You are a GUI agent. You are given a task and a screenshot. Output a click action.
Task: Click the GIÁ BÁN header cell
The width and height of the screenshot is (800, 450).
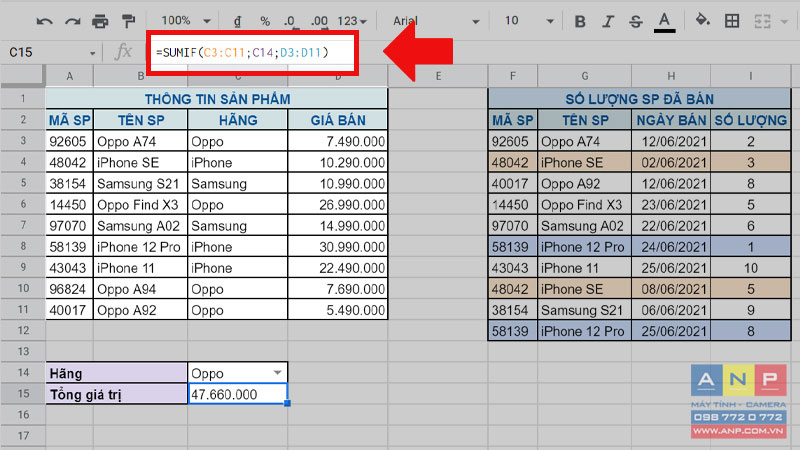(x=338, y=120)
